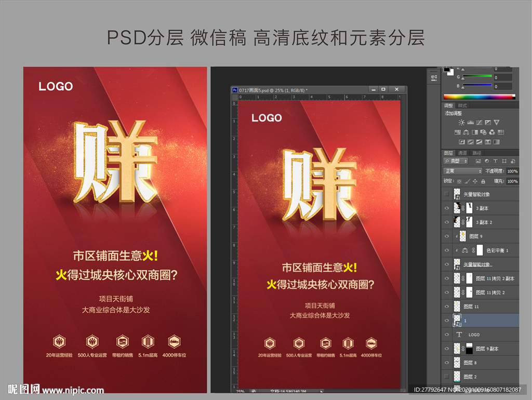Switch to the 图层 tab
Screen dimensions: 532x400
coord(448,153)
